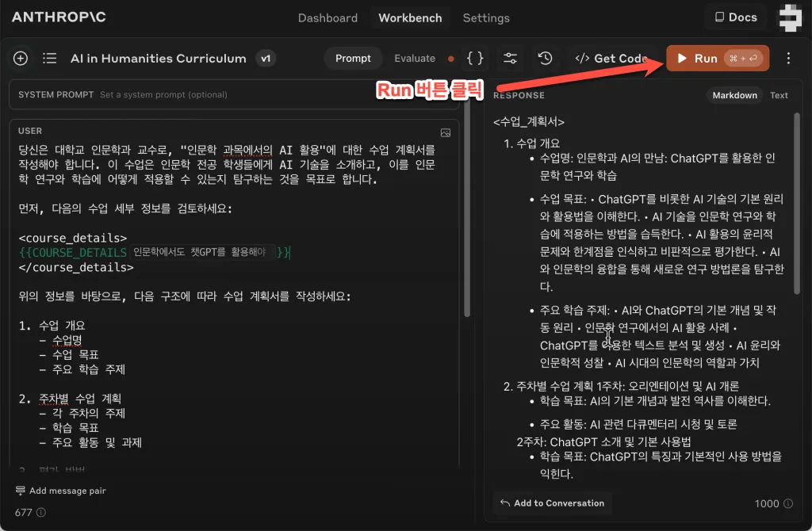Open the Settings tab

point(486,17)
